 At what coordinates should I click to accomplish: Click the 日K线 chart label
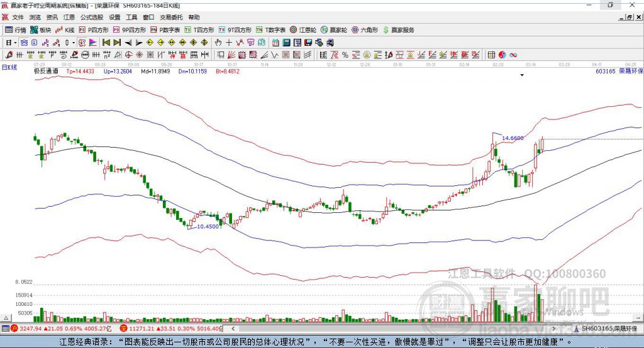coord(9,67)
